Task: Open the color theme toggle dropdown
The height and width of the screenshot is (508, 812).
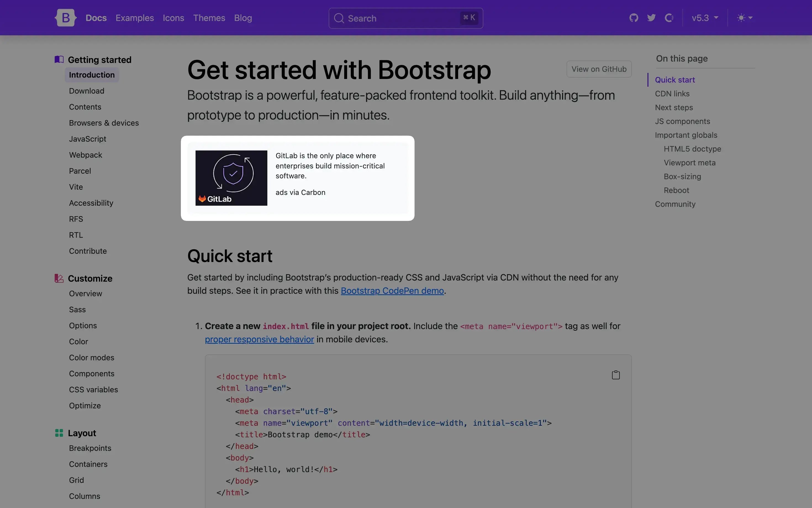Action: tap(744, 18)
